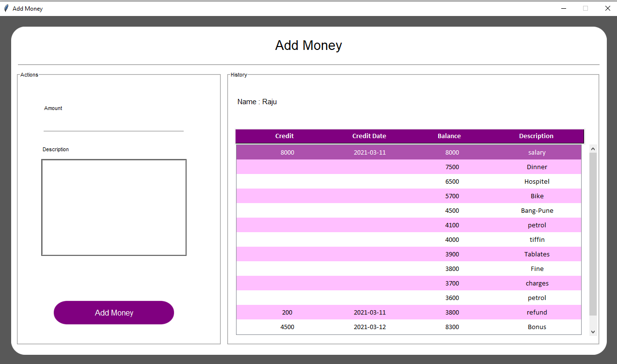Click the Credit column header

tap(285, 136)
